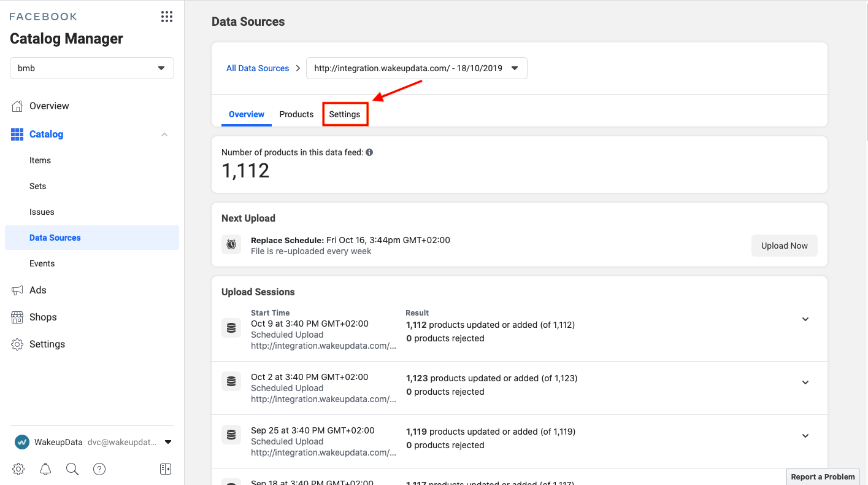Open the bottom-left gear settings icon

[x=18, y=469]
